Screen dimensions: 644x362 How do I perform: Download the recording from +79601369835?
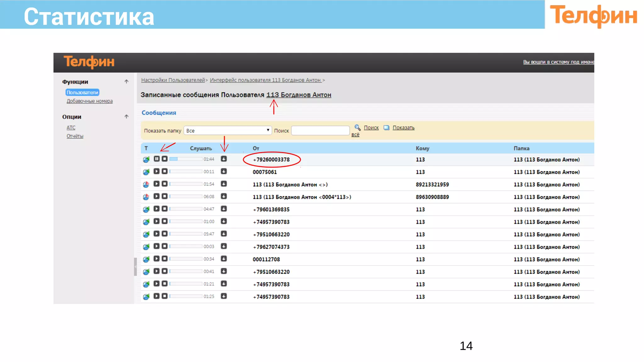pos(224,209)
